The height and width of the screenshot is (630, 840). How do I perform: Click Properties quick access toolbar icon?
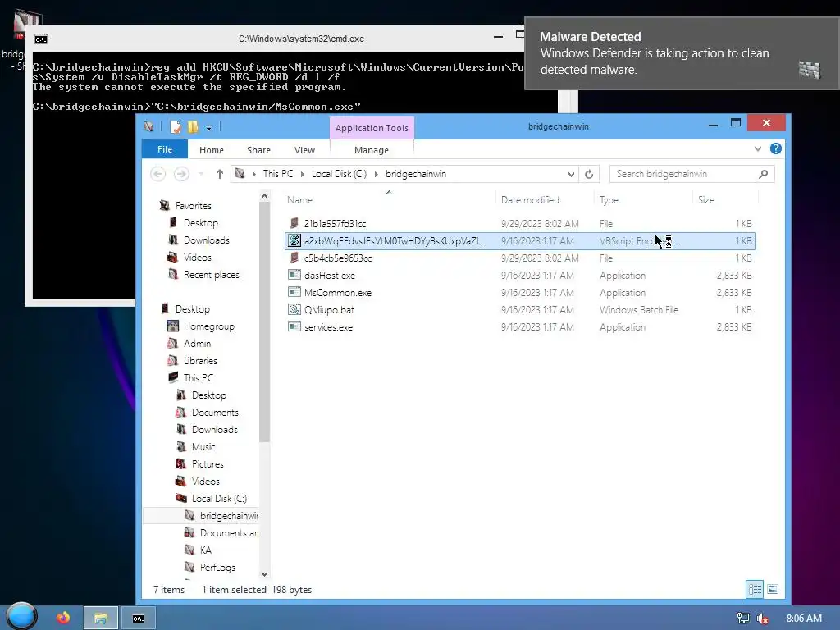tap(175, 127)
